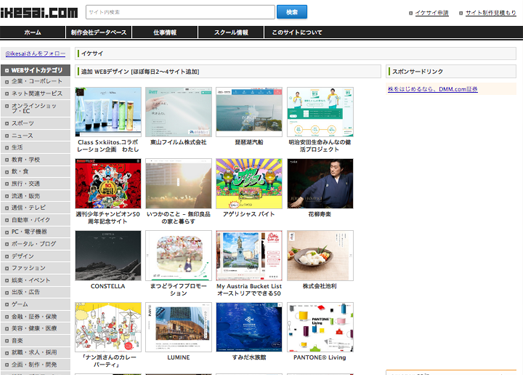Open the 明治安田生命 project thumbnail

(x=320, y=112)
